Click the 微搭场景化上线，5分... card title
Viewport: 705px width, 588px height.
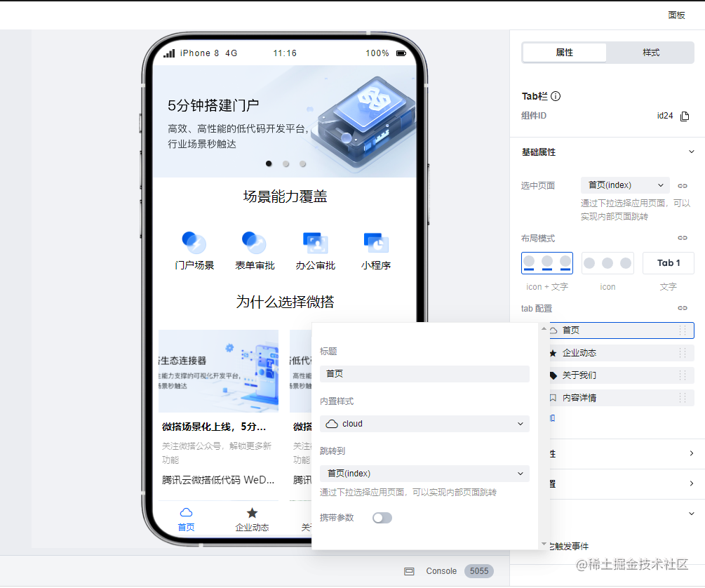click(x=214, y=427)
